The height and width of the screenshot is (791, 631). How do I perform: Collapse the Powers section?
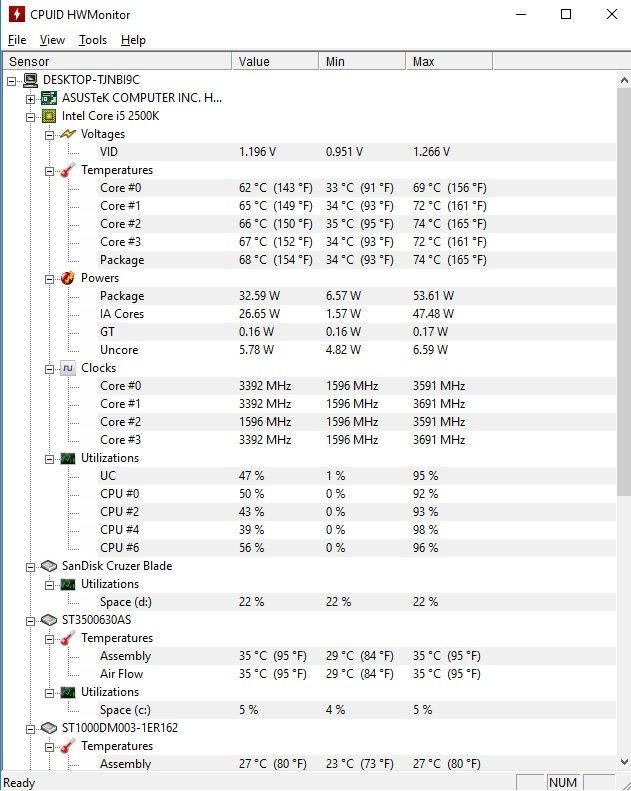pyautogui.click(x=49, y=279)
